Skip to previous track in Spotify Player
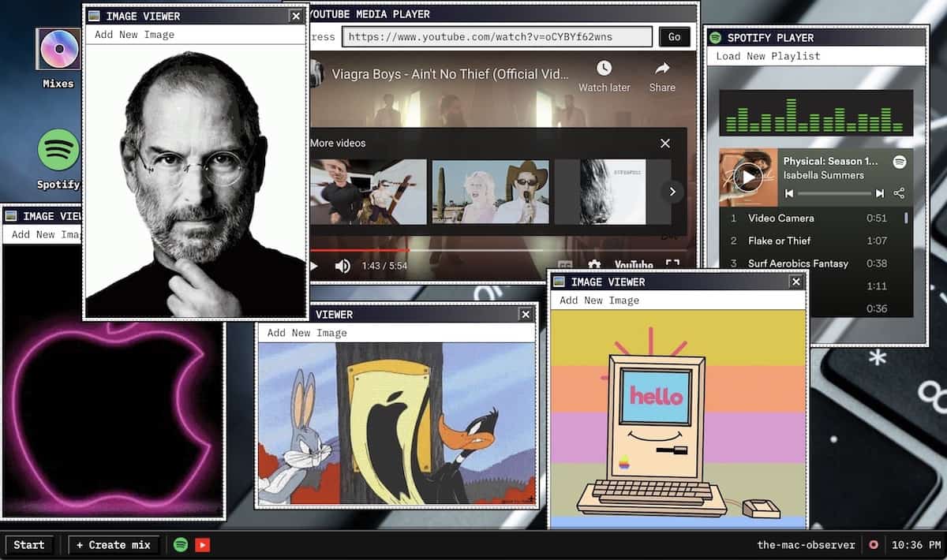This screenshot has height=560, width=947. (788, 193)
